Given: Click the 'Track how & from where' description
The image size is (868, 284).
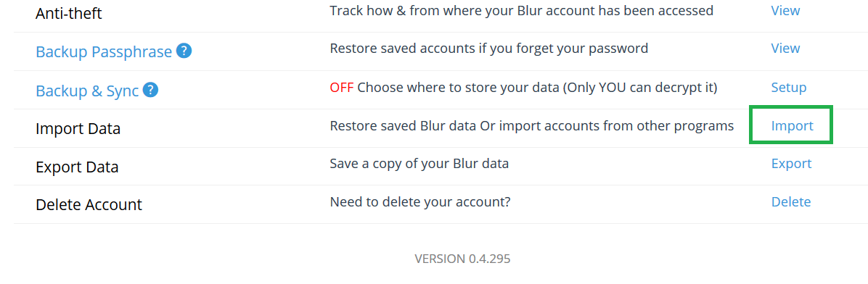Looking at the screenshot, I should pyautogui.click(x=522, y=10).
